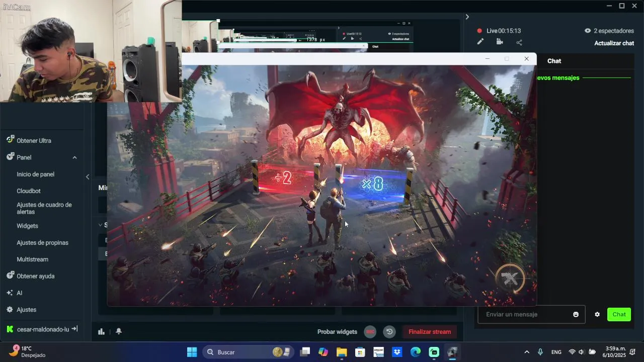
Task: Click the bar chart stats icon
Action: click(101, 331)
